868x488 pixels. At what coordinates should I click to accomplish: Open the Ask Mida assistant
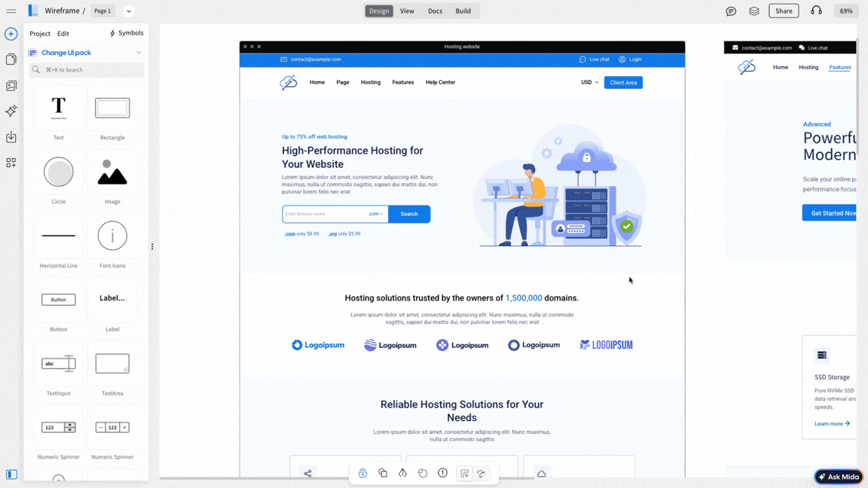[839, 476]
